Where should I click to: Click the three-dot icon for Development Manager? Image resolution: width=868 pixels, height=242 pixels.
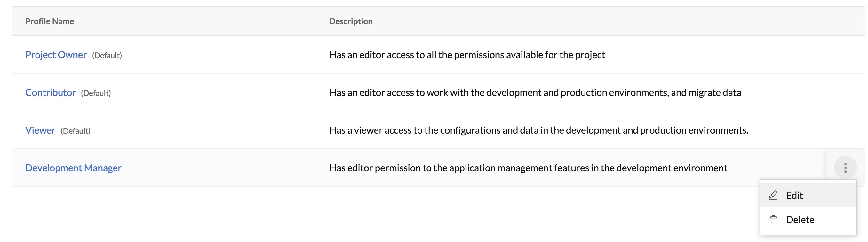pos(845,168)
